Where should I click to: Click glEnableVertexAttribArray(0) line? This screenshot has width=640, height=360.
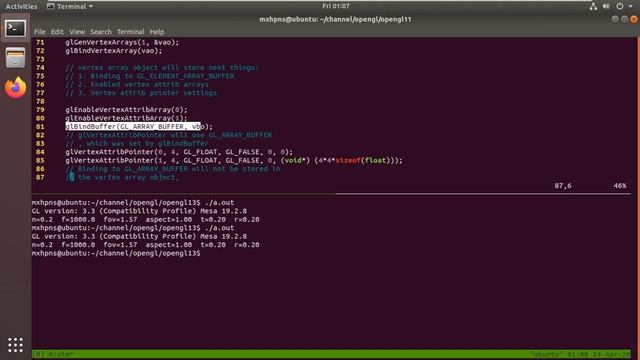click(126, 110)
